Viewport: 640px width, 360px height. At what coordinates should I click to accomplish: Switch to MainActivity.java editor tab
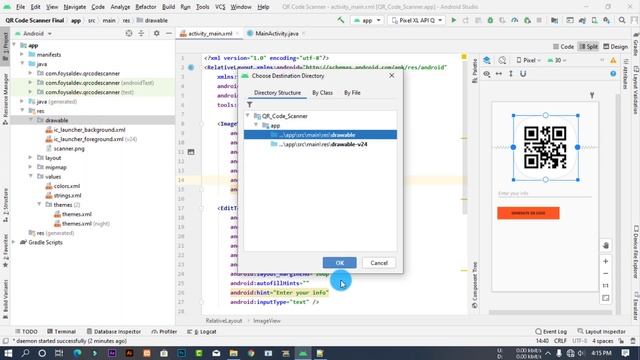(x=276, y=33)
